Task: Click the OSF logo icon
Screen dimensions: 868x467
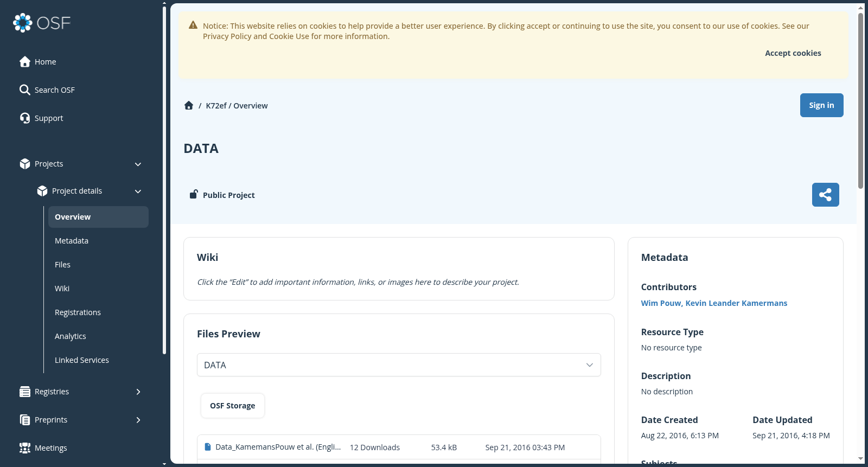Action: click(x=23, y=23)
